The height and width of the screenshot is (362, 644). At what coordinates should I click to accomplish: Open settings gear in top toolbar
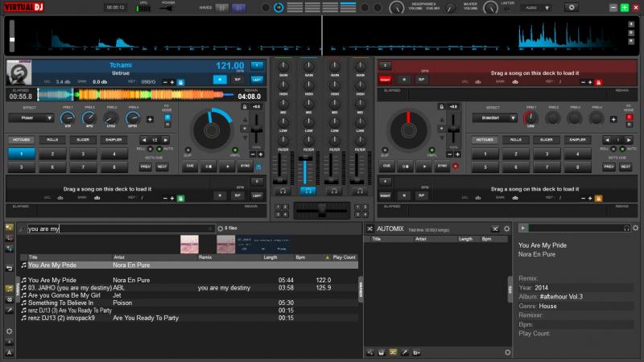click(572, 7)
